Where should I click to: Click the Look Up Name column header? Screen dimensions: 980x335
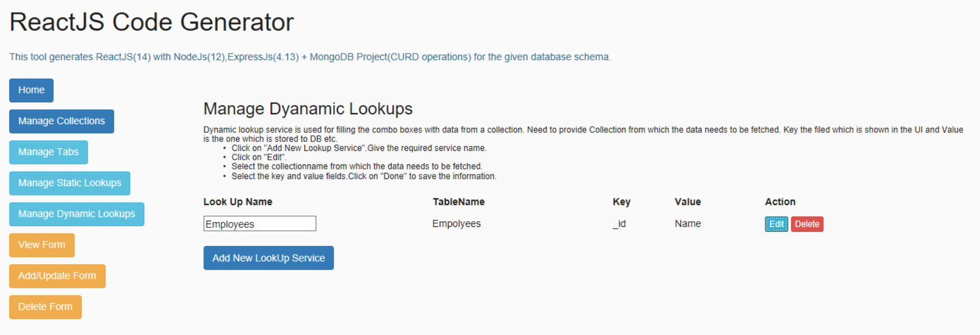coord(238,202)
